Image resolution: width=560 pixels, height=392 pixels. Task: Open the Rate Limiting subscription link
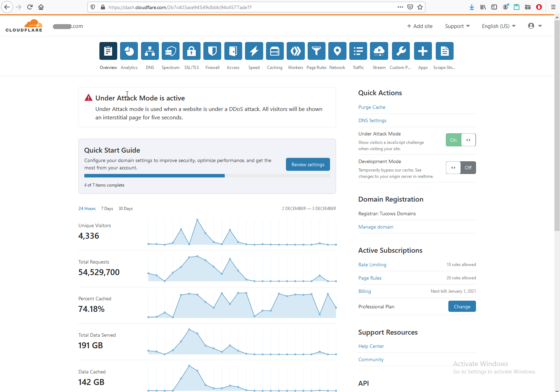coord(372,265)
